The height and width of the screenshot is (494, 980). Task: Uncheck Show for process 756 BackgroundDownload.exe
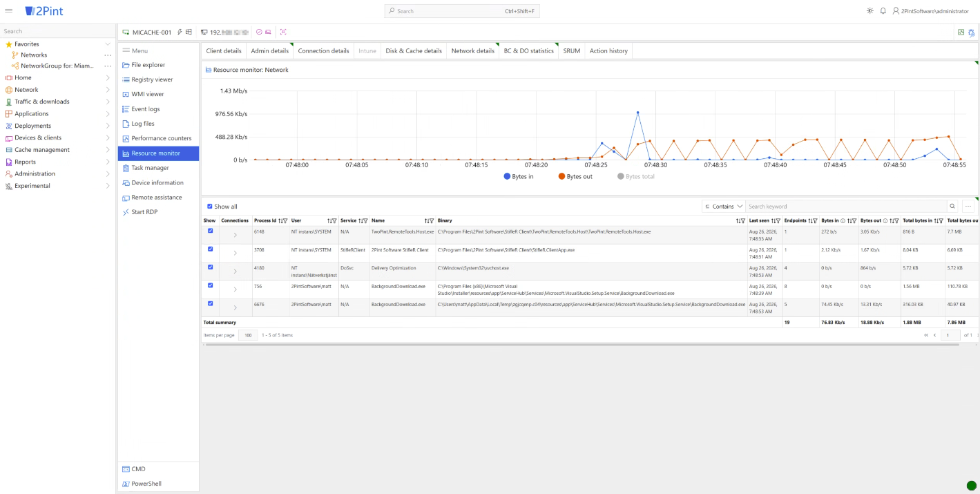coord(210,285)
